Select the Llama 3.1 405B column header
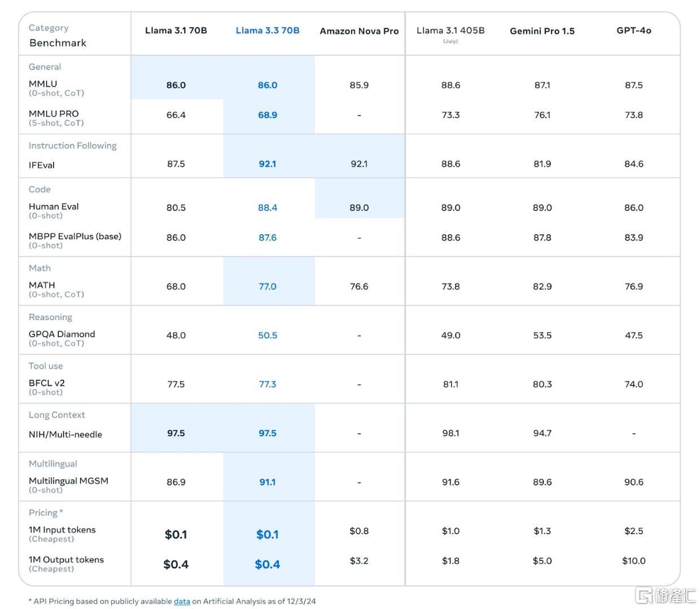The width and height of the screenshot is (700, 609). (x=450, y=30)
